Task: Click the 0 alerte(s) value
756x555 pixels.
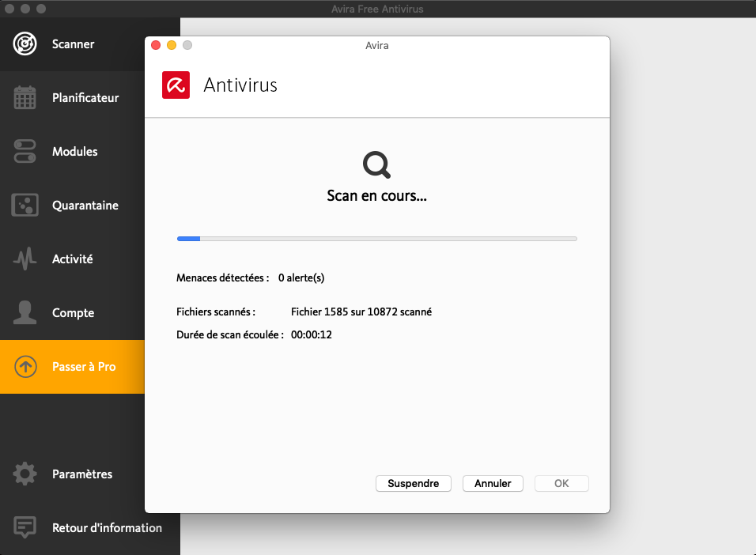Action: coord(301,277)
